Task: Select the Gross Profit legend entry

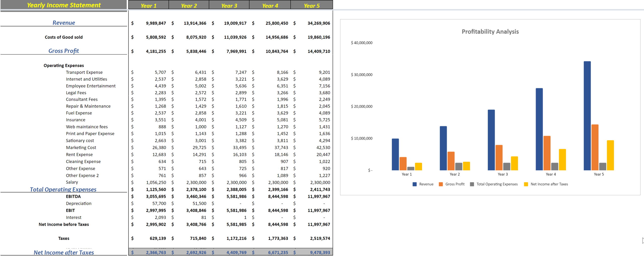Action: [x=455, y=184]
